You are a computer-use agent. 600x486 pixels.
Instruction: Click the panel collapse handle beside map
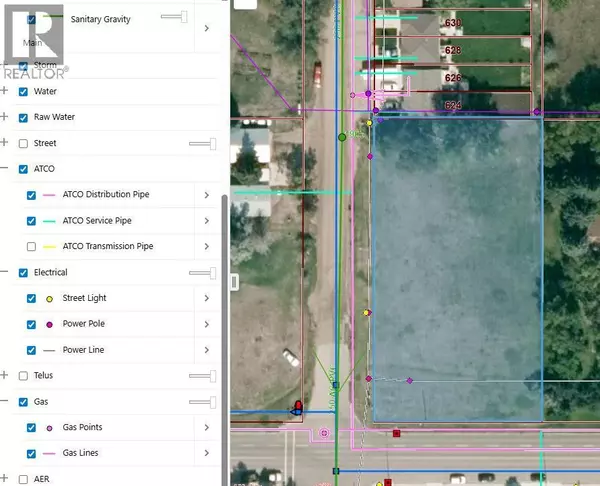[234, 282]
